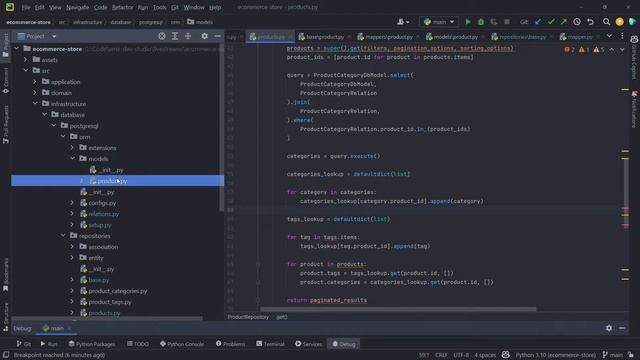Click the models breadcrumb in navigation bar
This screenshot has width=640, height=360.
(x=200, y=22)
